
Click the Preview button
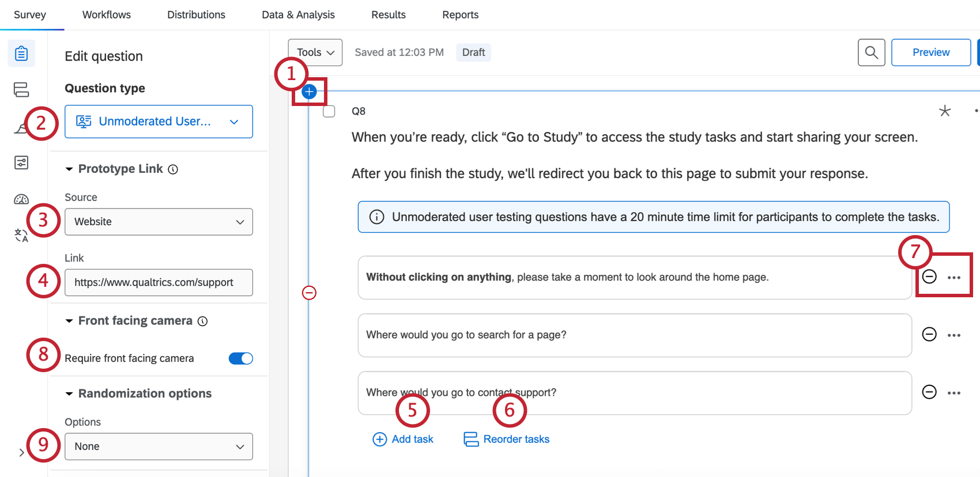click(x=930, y=52)
